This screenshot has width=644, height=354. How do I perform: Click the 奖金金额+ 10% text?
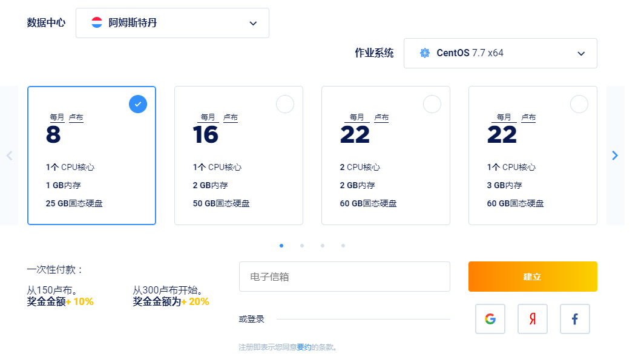[x=61, y=302]
